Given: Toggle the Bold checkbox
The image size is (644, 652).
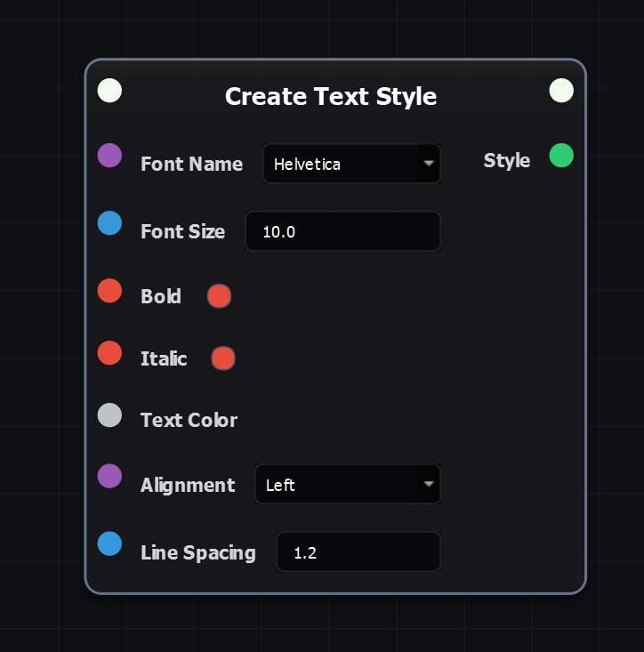Looking at the screenshot, I should [x=219, y=296].
